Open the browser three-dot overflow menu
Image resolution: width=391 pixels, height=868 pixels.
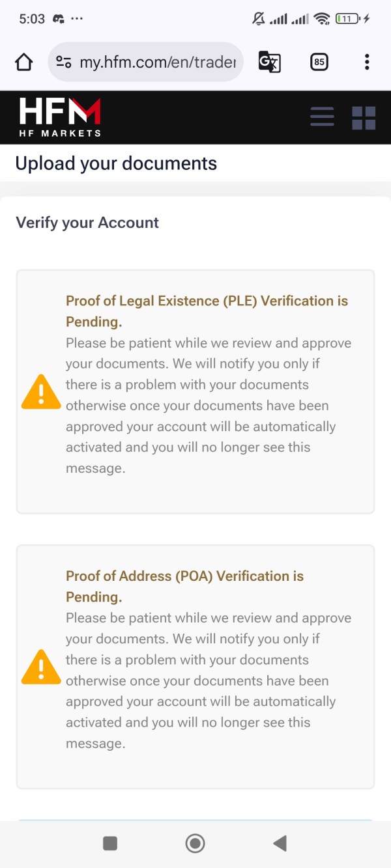coord(367,63)
